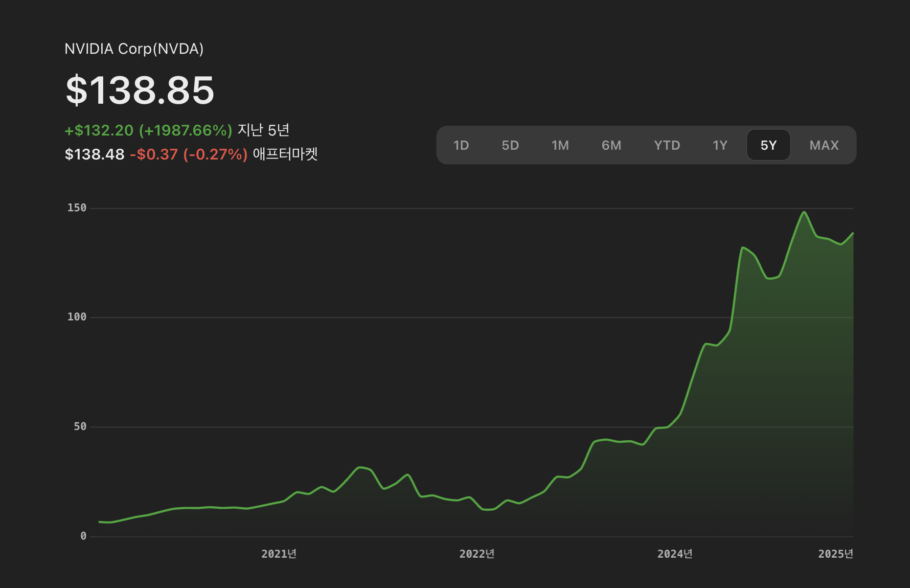Screen dimensions: 910x588
Task: Click the 지난 5년 period label
Action: click(263, 130)
